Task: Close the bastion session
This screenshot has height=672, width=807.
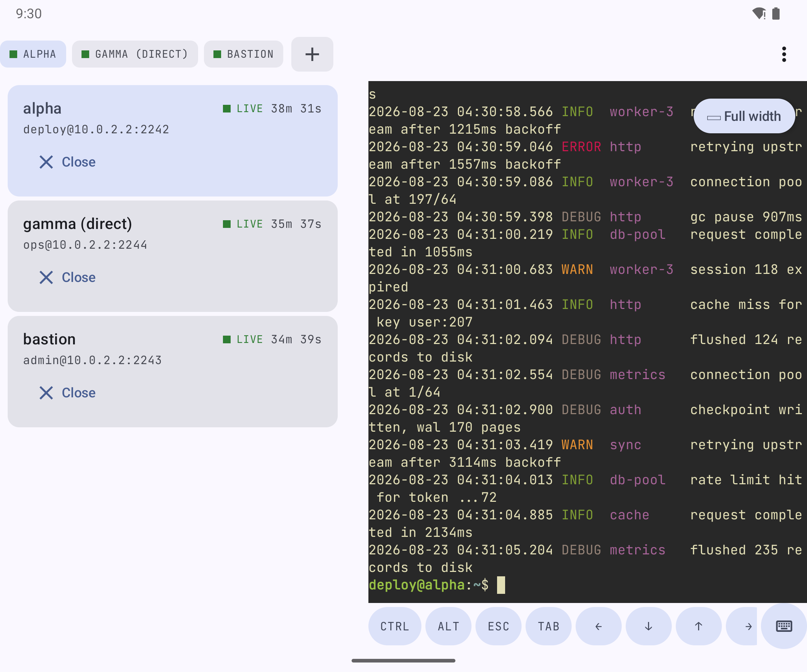Action: tap(68, 393)
